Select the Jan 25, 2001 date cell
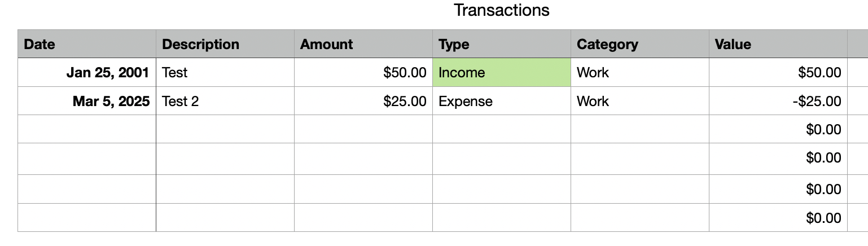Screen dimensions: 868x246 tap(87, 72)
